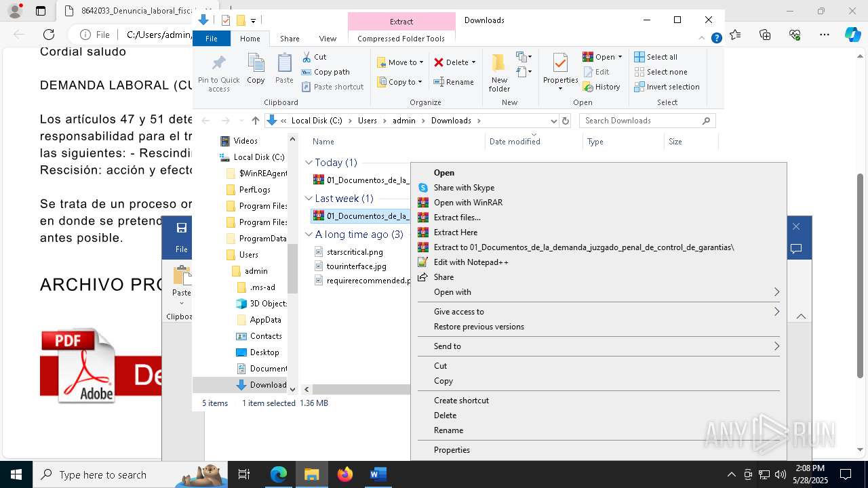Open the Share ribbon tab
868x488 pixels.
coord(290,39)
